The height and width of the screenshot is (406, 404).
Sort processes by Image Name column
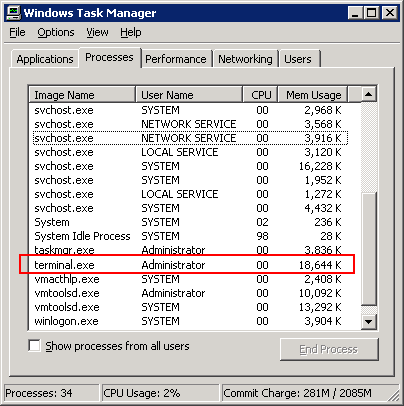[82, 95]
